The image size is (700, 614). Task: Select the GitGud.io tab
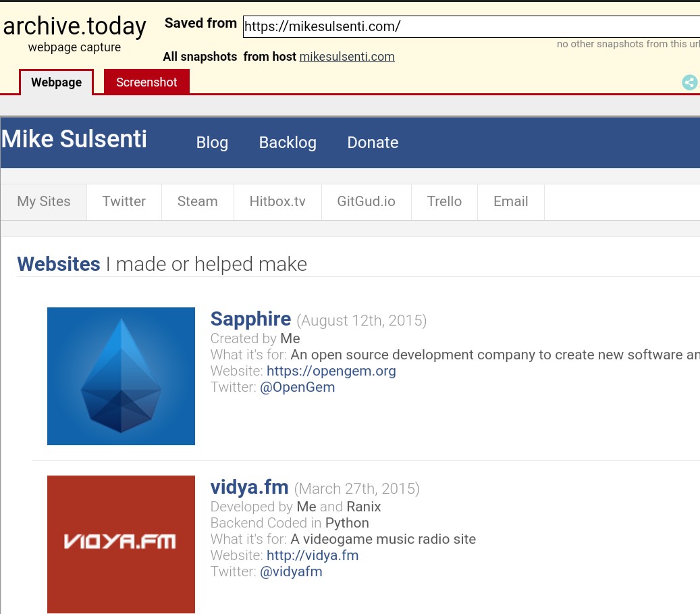(366, 201)
